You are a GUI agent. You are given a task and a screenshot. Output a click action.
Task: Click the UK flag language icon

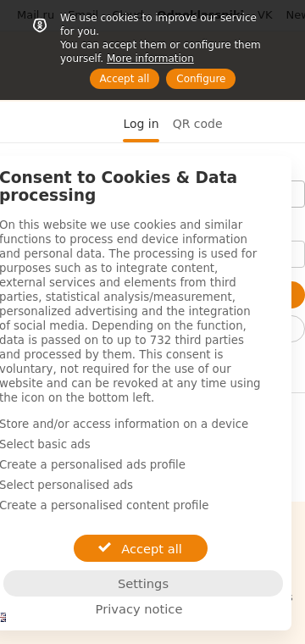coord(3,617)
